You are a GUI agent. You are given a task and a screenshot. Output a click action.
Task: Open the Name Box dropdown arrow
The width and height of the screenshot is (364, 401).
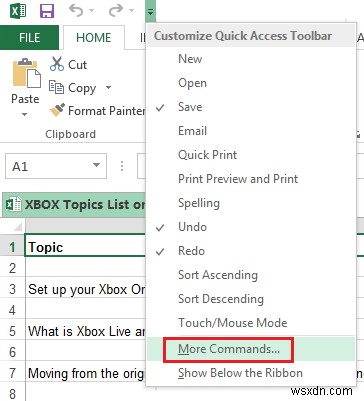pos(96,165)
